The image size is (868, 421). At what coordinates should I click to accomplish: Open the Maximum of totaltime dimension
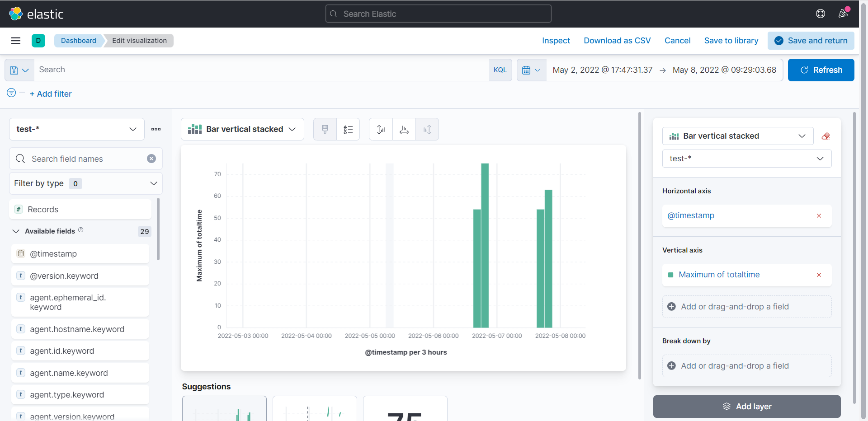pos(719,275)
